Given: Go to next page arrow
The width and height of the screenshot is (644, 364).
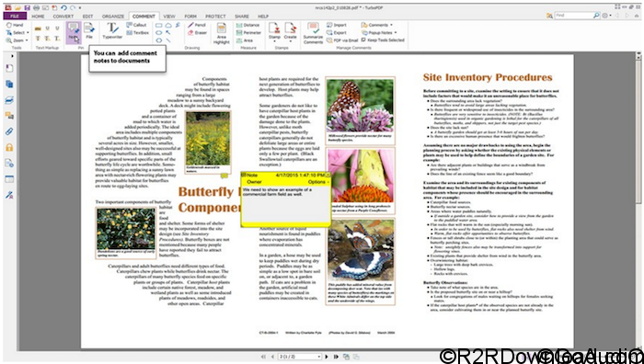Looking at the screenshot, I should click(327, 357).
